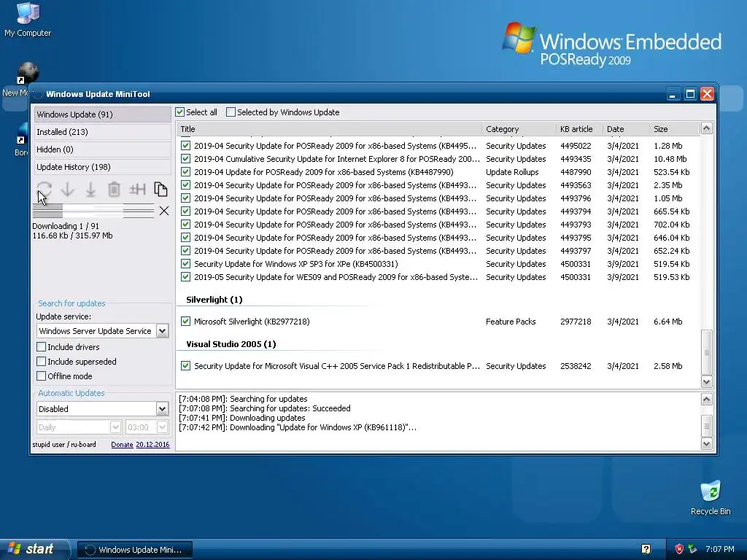747x560 pixels.
Task: Select 2019-05 Security Update for WES09 row
Action: pyautogui.click(x=438, y=277)
